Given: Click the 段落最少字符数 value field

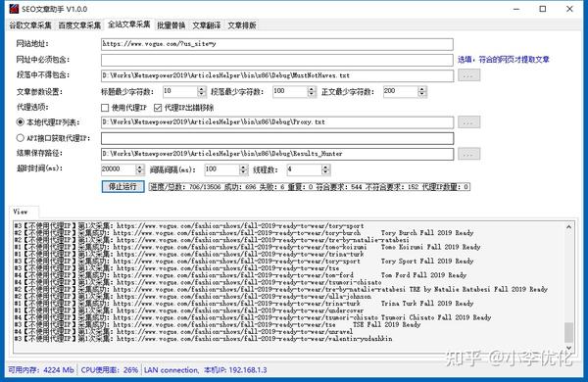Looking at the screenshot, I should pyautogui.click(x=290, y=91).
